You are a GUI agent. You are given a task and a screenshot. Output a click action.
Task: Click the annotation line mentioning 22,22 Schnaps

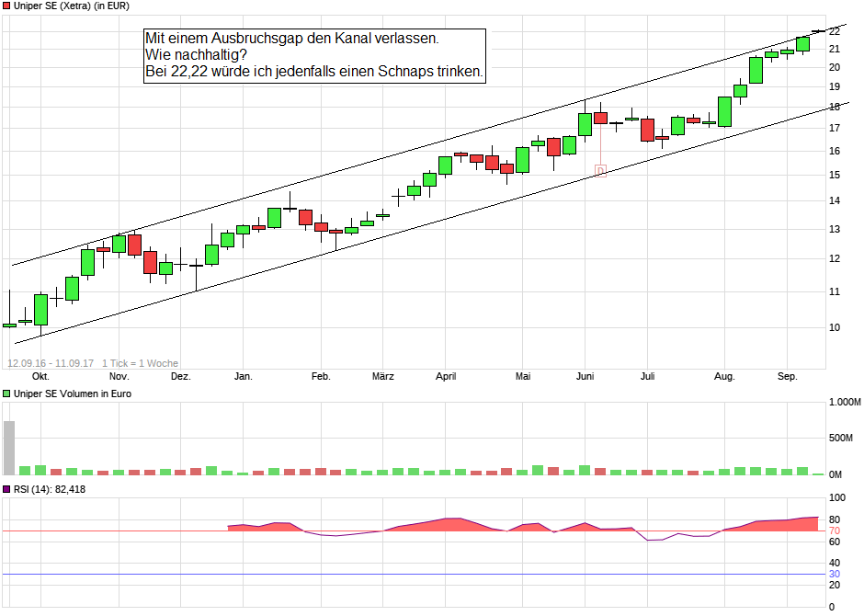pos(314,71)
